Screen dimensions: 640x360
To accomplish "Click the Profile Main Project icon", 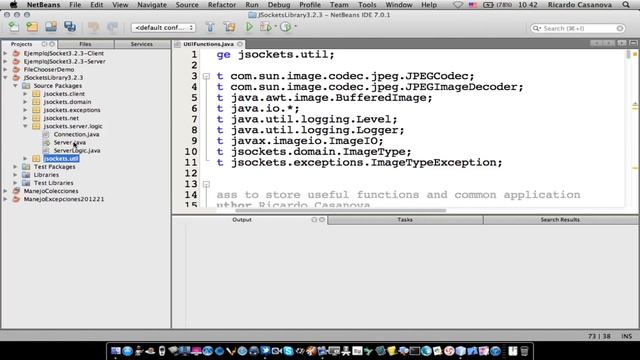I will tap(286, 27).
